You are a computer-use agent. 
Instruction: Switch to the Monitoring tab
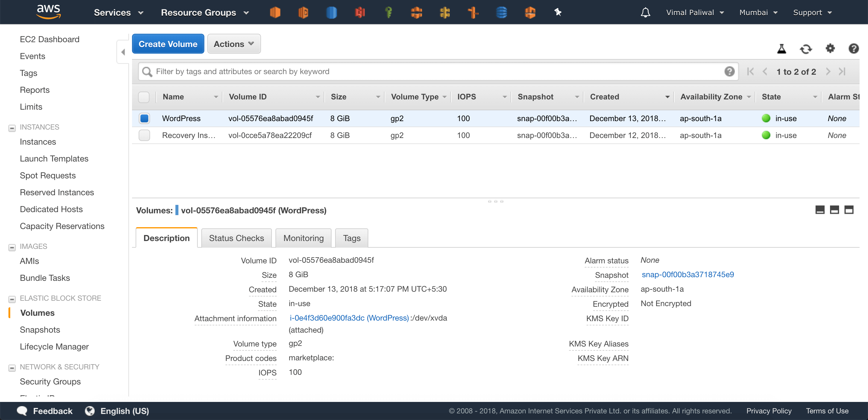(303, 238)
